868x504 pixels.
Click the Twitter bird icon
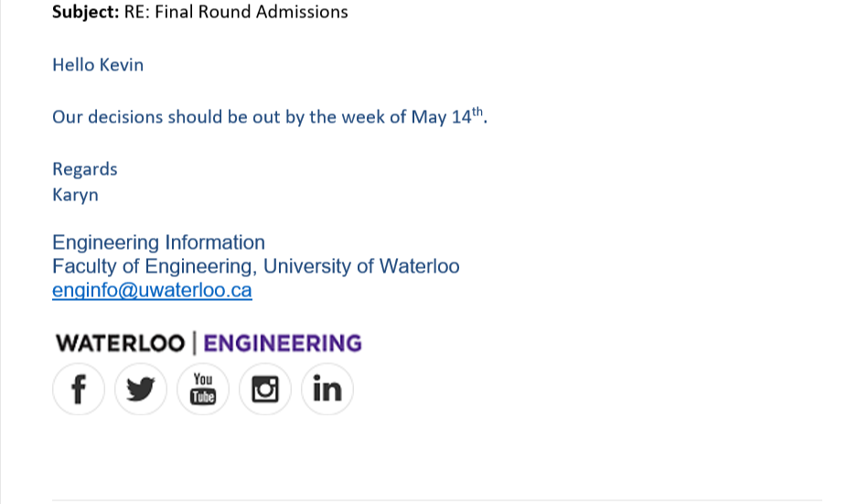tap(141, 389)
